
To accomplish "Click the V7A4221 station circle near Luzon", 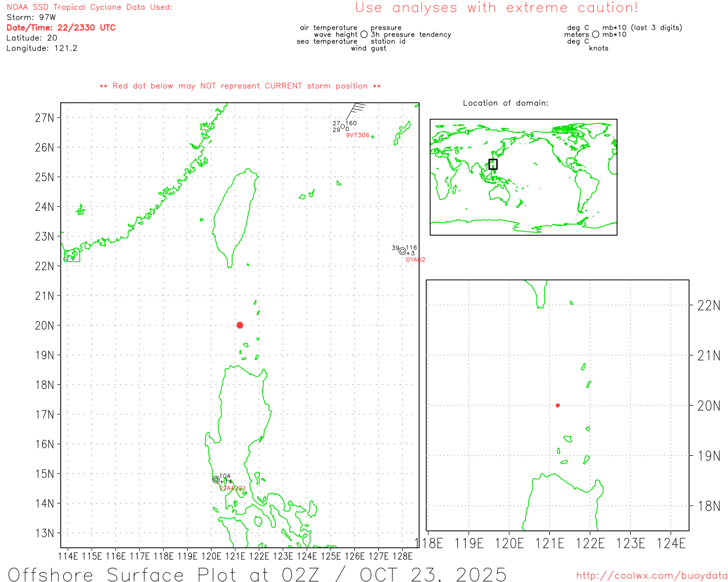I will coord(216,480).
